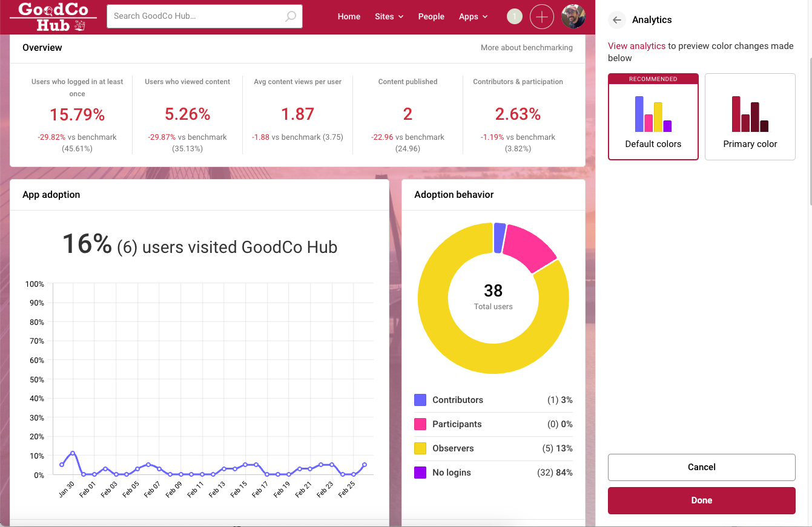Screen dimensions: 812x527
Task: Click the notification badge showing 1
Action: [514, 16]
